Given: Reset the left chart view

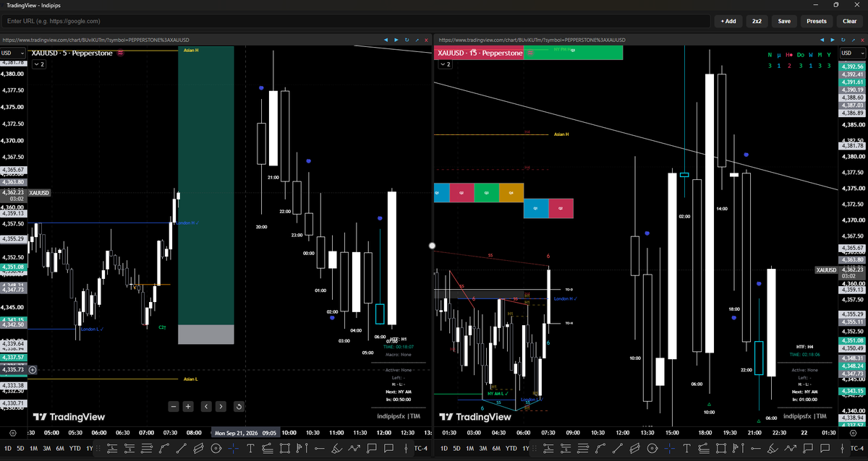Looking at the screenshot, I should [x=239, y=406].
